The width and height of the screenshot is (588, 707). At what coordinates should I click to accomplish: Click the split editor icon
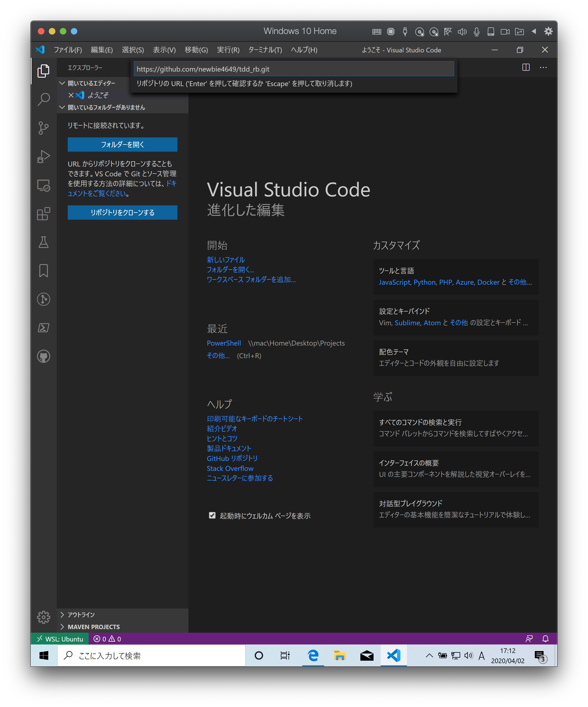pos(526,67)
